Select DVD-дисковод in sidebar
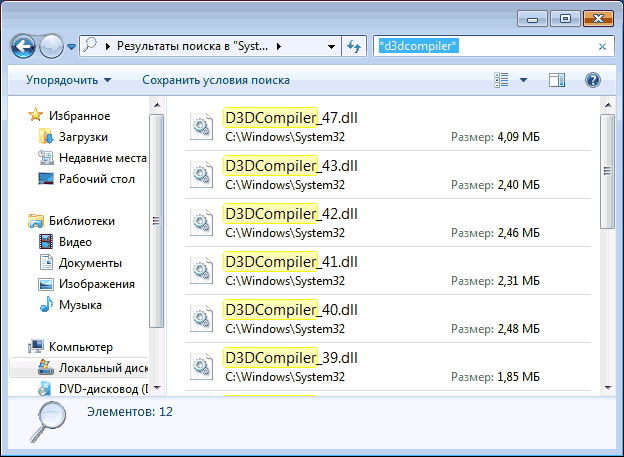This screenshot has width=624, height=457. 103,389
